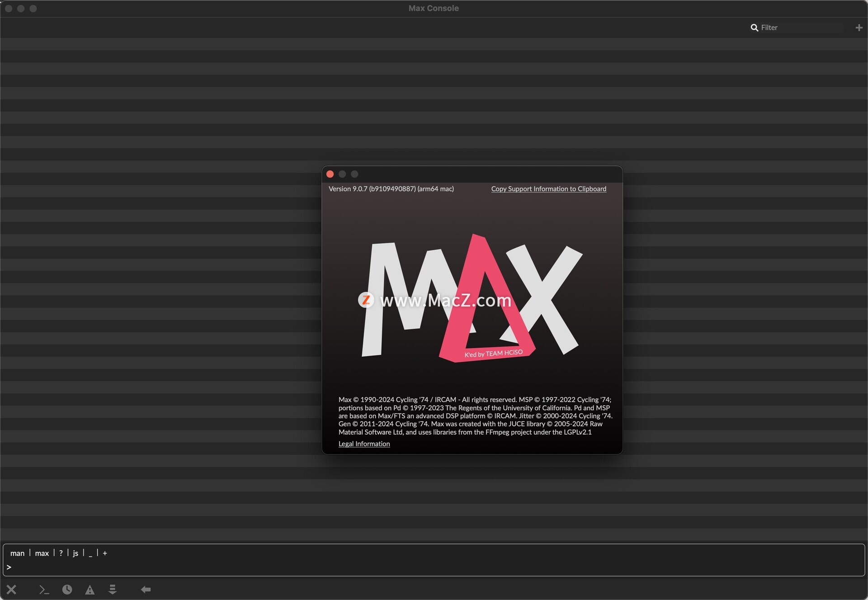Select the 'man' command shortcut
The image size is (868, 600).
pyautogui.click(x=17, y=553)
